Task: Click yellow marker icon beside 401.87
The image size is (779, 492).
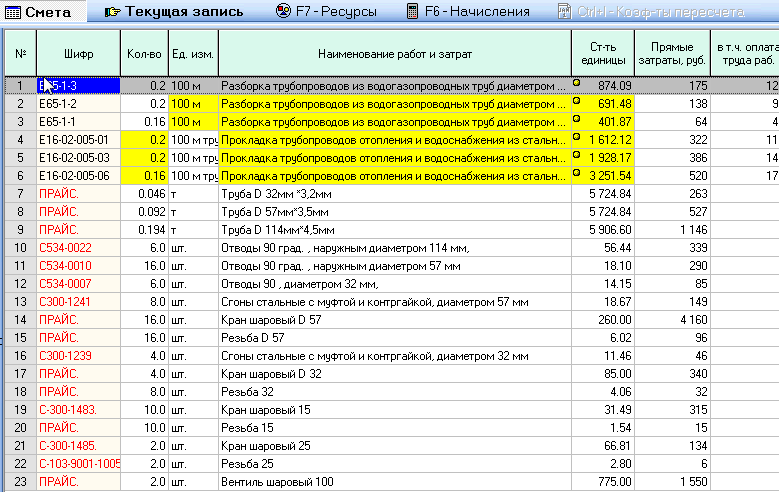Action: (x=577, y=118)
